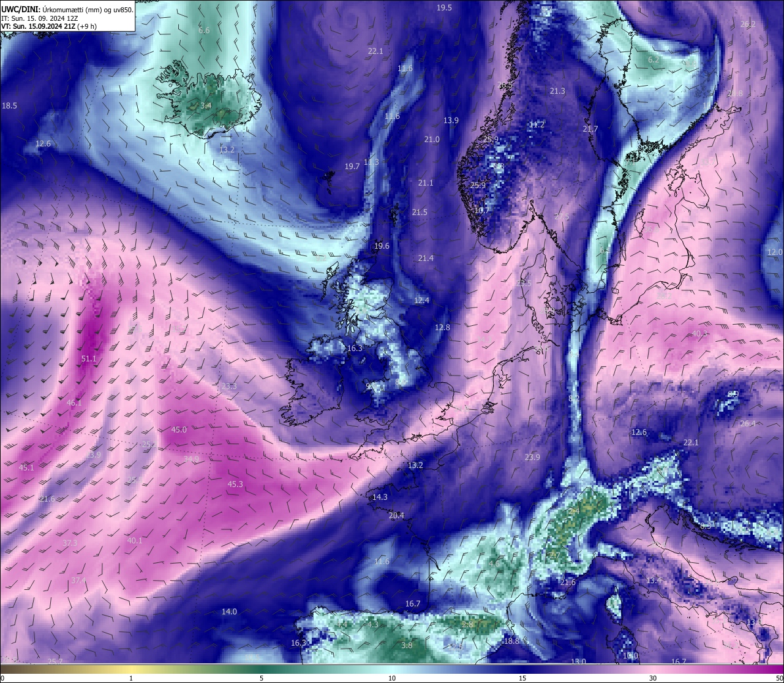784x683 pixels.
Task: Click the 10.0 value label
Action: pyautogui.click(x=630, y=655)
